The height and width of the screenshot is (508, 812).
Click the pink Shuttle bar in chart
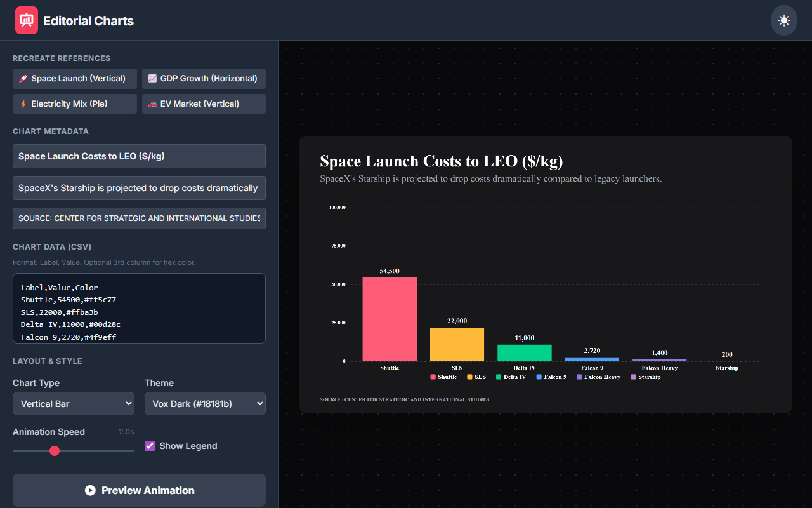tap(390, 319)
